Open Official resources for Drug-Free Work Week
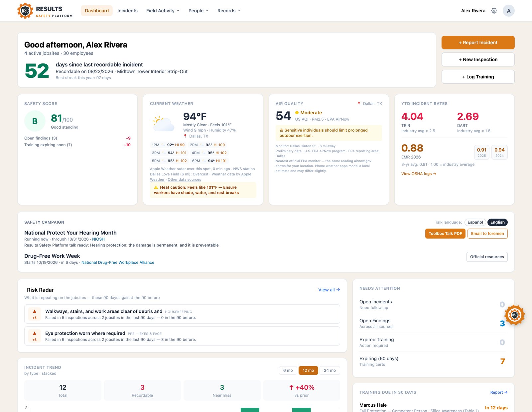Image resolution: width=532 pixels, height=412 pixels. [487, 257]
